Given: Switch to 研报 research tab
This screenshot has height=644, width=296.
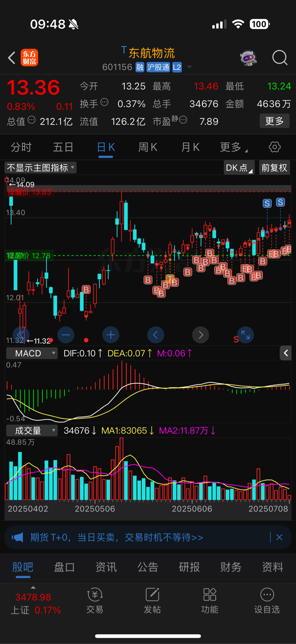Looking at the screenshot, I should pos(189,567).
